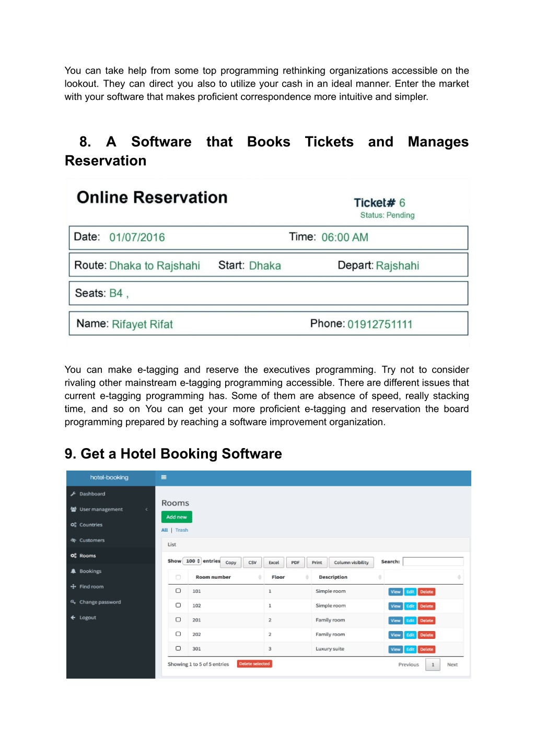Delete room 301 entry
535x756 pixels.
pos(426,649)
